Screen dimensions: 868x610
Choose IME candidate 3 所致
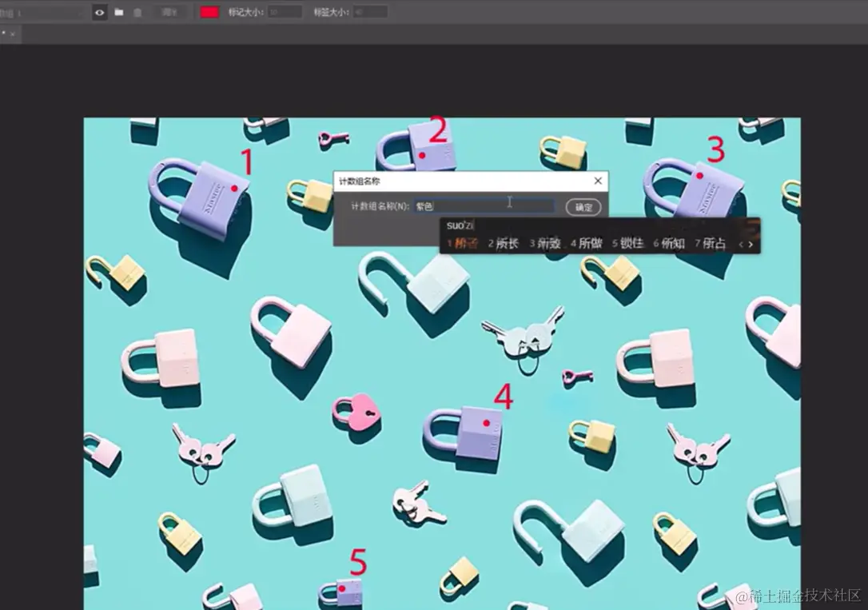coord(545,243)
